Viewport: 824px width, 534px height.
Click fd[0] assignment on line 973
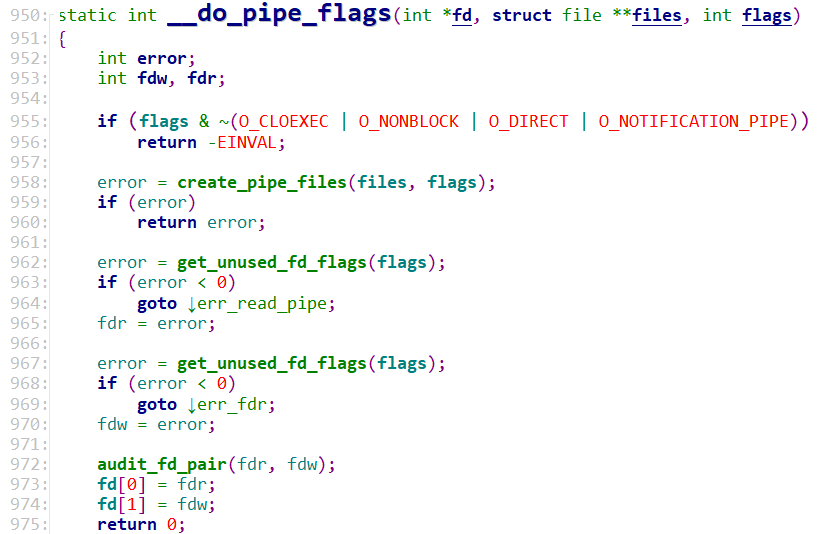coord(156,484)
